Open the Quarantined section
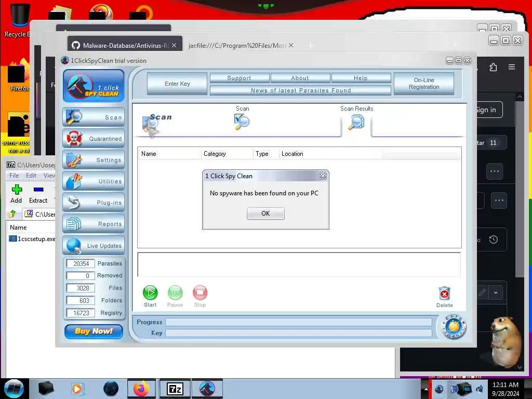The width and height of the screenshot is (532, 399). (x=94, y=139)
